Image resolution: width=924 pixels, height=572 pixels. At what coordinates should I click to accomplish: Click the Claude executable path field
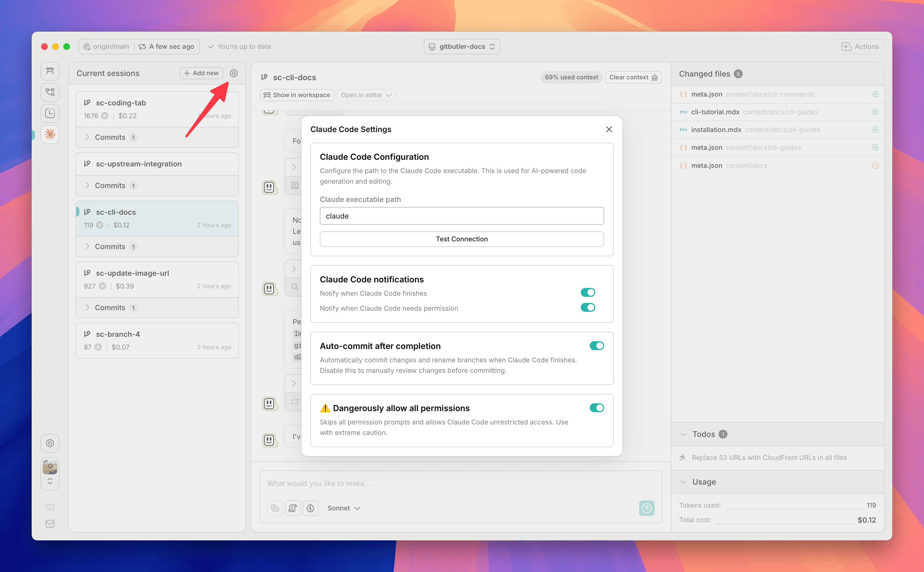coord(461,216)
